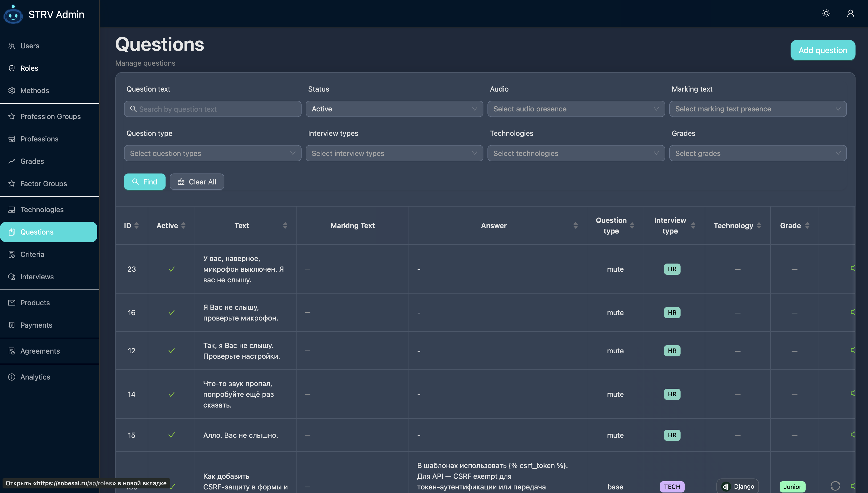Toggle active checkmark for question 16
Viewport: 868px width, 493px height.
[171, 313]
